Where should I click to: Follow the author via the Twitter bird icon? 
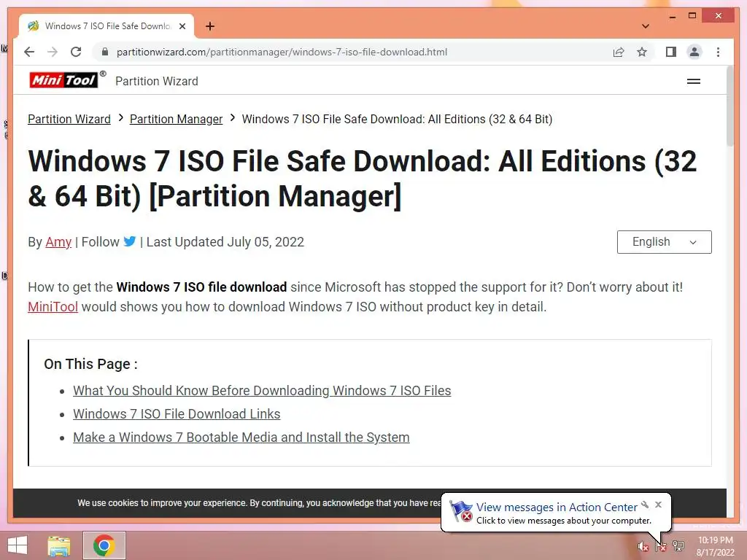[130, 241]
